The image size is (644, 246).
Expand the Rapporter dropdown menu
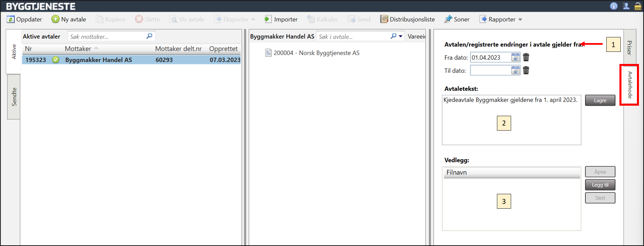[520, 20]
